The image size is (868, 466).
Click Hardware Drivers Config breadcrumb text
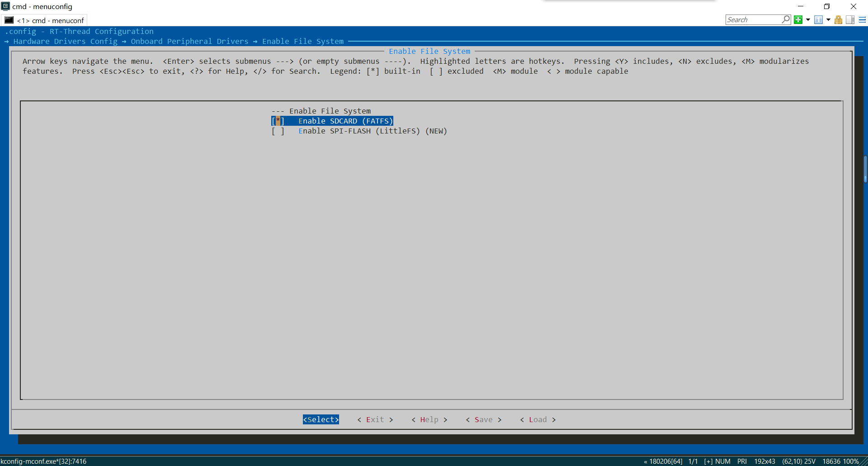(x=66, y=41)
